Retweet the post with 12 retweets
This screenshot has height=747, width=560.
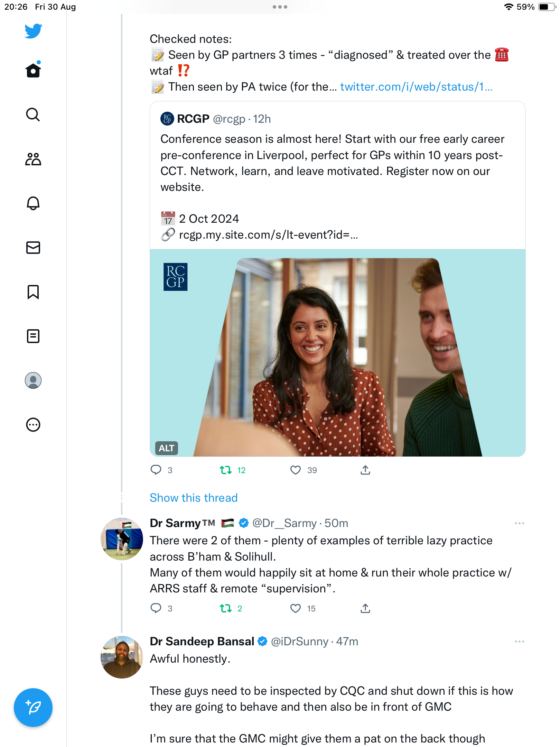(226, 470)
